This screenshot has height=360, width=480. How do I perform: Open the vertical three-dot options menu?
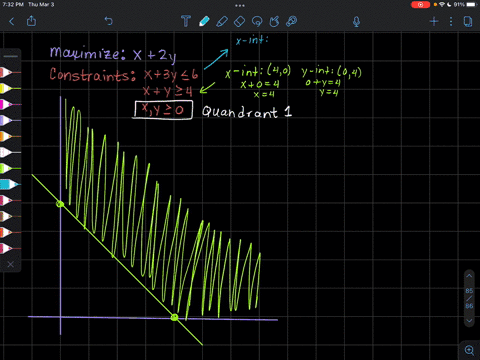(x=451, y=22)
